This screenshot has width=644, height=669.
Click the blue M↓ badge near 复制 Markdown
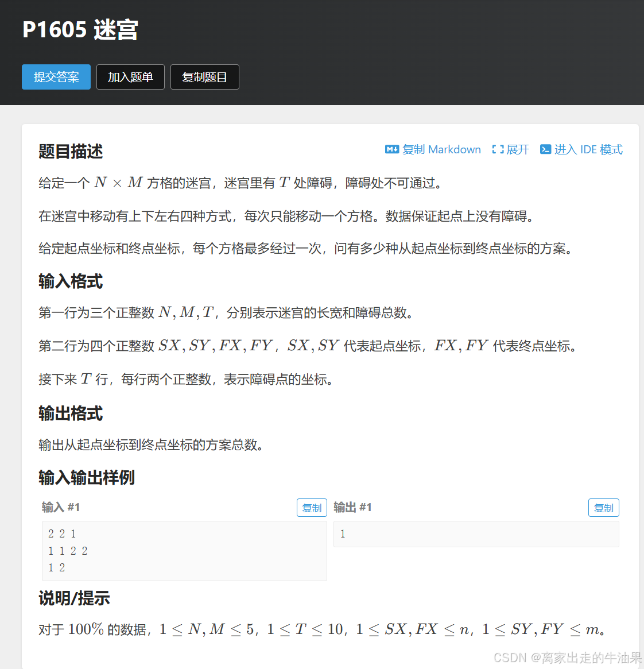(x=391, y=149)
